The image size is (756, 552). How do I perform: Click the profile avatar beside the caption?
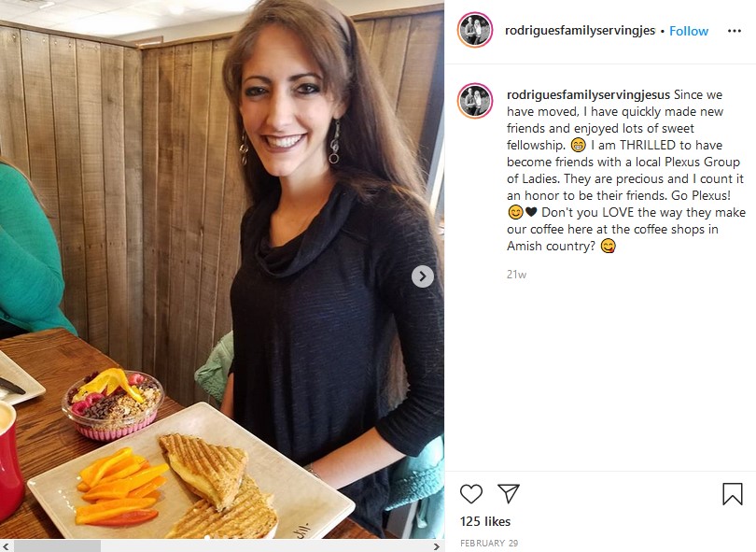[475, 101]
